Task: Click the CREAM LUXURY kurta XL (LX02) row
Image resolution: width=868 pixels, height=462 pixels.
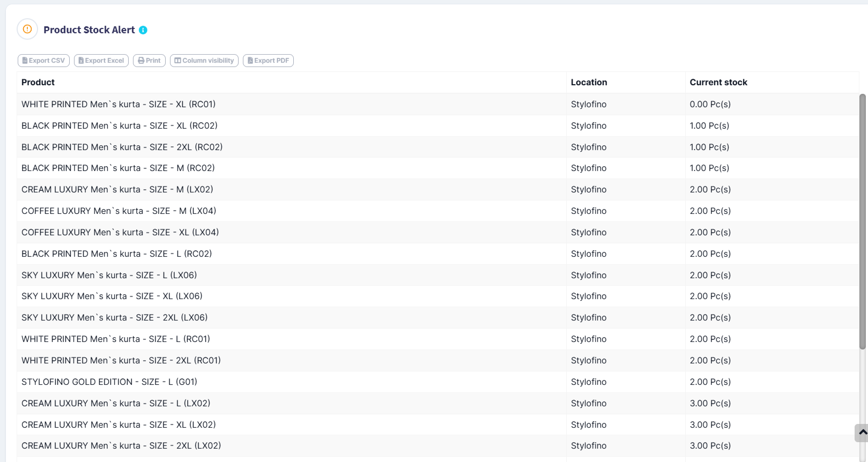Action: click(x=118, y=425)
